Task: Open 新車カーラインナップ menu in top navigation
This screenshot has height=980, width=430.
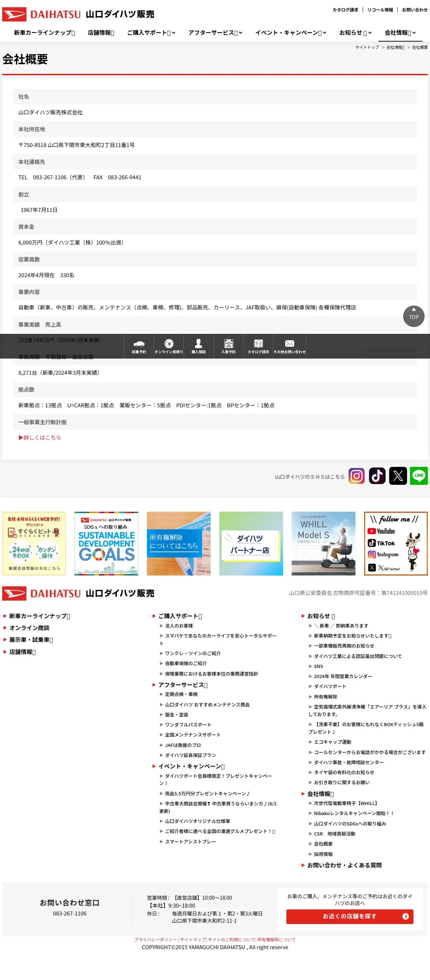Action: click(44, 33)
